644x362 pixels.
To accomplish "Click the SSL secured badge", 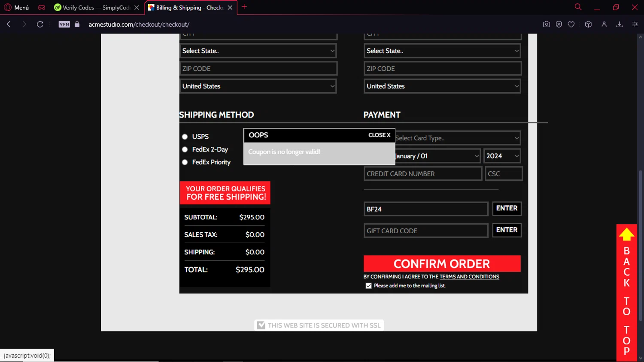I will [319, 325].
